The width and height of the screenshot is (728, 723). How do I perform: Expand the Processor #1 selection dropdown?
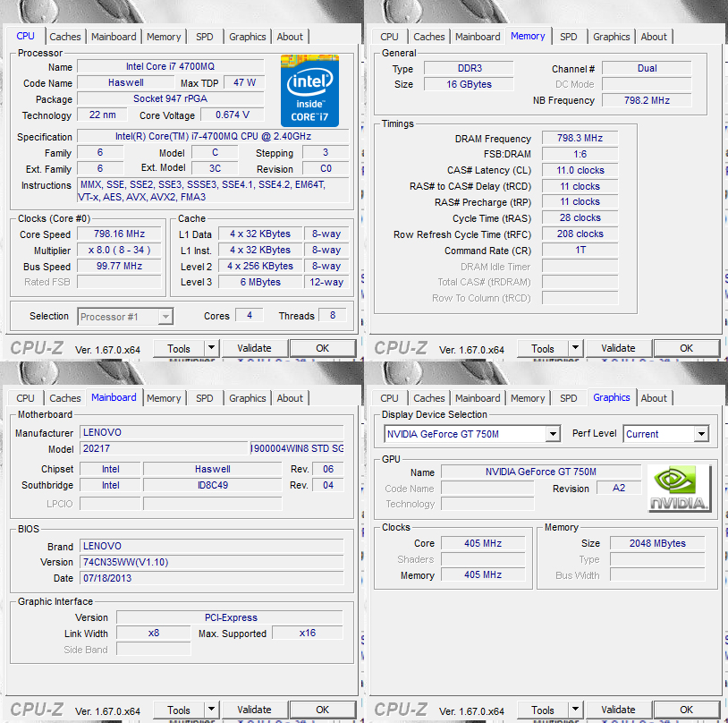pyautogui.click(x=165, y=317)
